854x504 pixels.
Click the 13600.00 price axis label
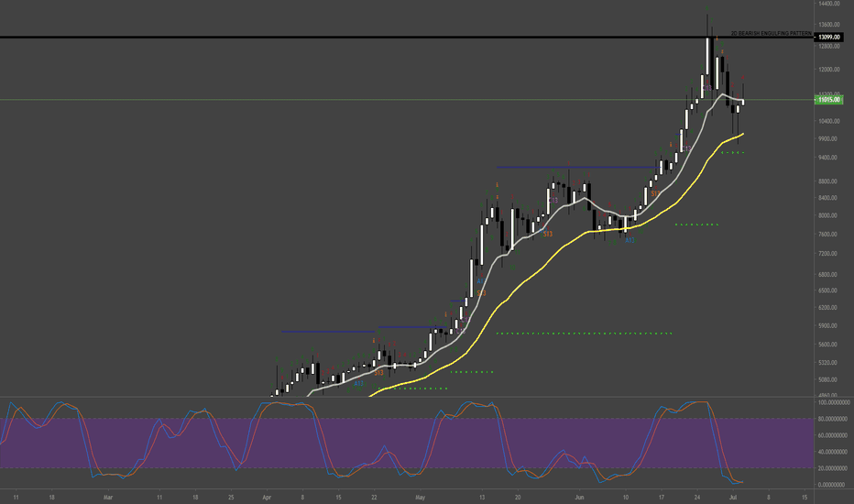[x=828, y=25]
